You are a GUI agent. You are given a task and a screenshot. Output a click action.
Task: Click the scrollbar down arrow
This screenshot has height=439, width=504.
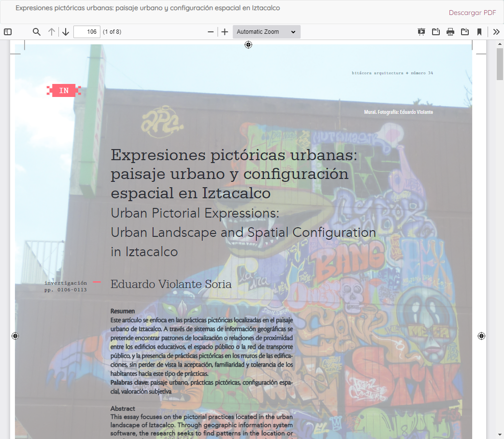pos(500,436)
